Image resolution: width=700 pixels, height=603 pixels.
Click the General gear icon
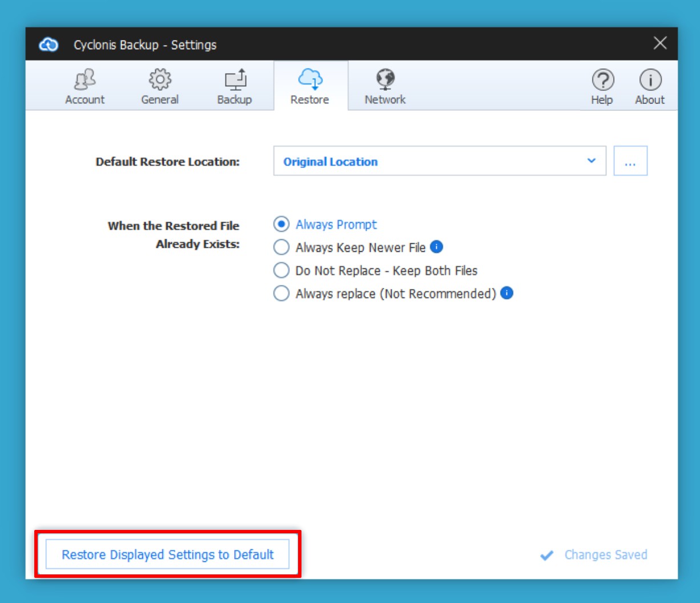[x=160, y=79]
